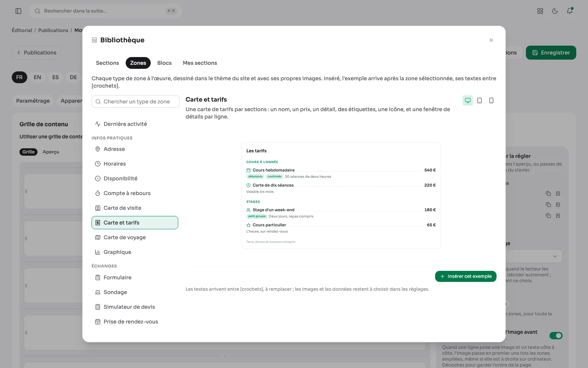Screen dimensions: 588x368
Task: Select the Graphique zone type
Action: point(135,252)
